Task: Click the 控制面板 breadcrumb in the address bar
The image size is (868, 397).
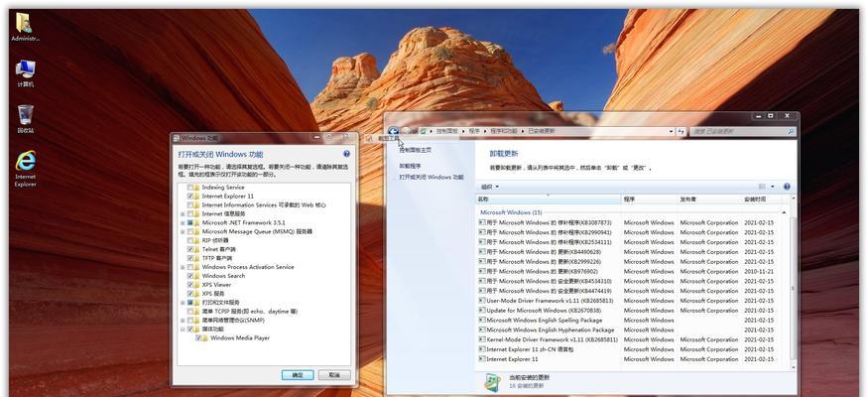Action: 447,132
